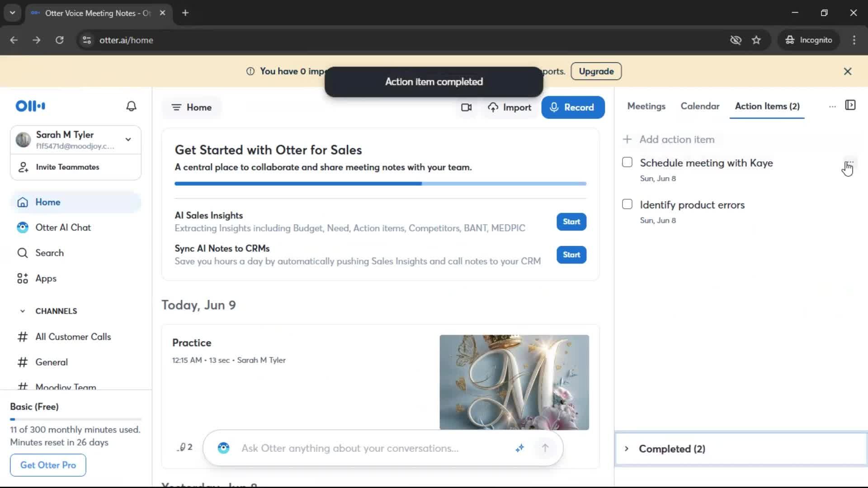Click the browser forward arrow
This screenshot has width=868, height=488.
pos(36,40)
